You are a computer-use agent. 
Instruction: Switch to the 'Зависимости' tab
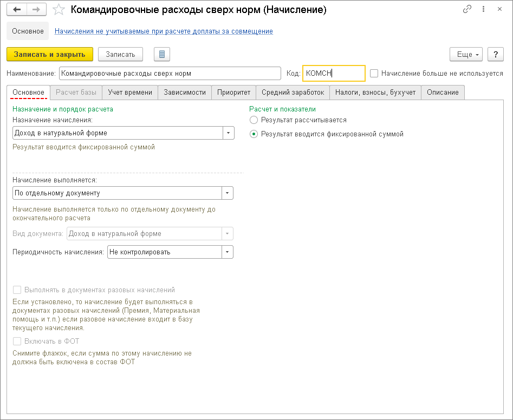185,92
